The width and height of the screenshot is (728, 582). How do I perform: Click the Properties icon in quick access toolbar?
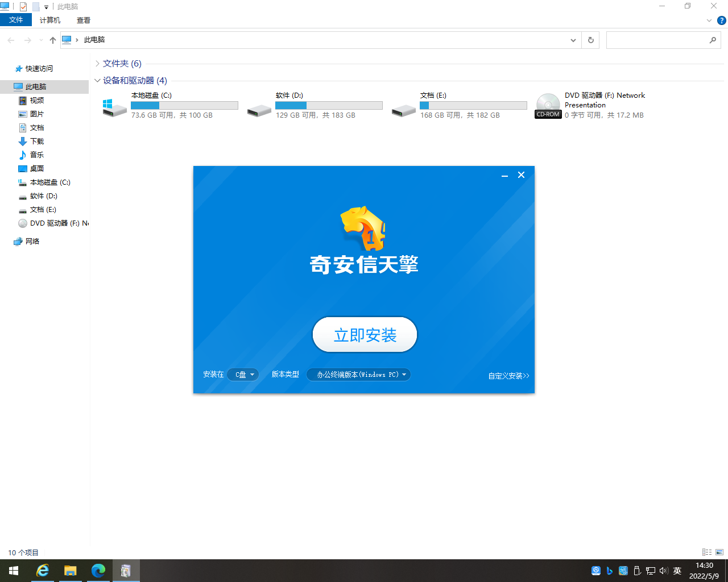coord(23,7)
